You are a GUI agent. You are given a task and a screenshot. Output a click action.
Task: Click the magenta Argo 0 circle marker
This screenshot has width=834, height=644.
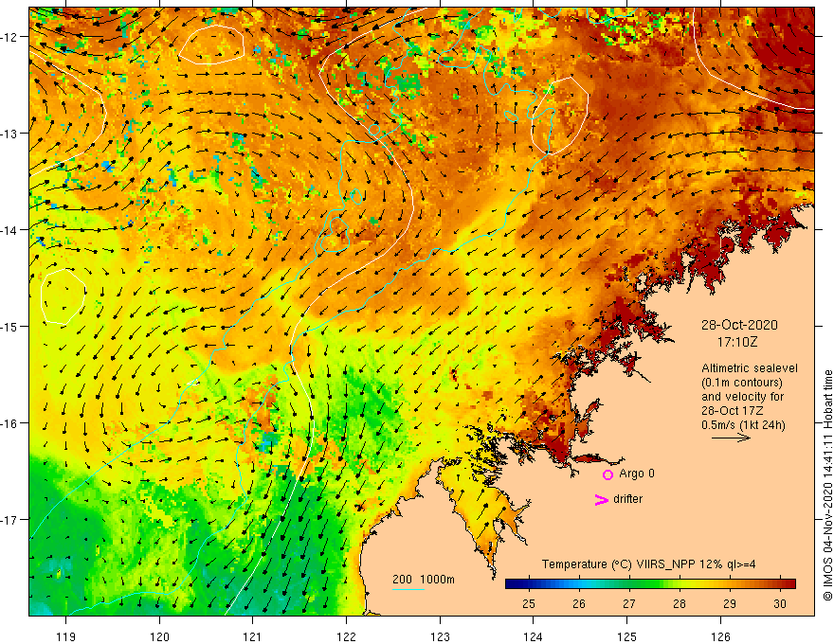point(607,474)
